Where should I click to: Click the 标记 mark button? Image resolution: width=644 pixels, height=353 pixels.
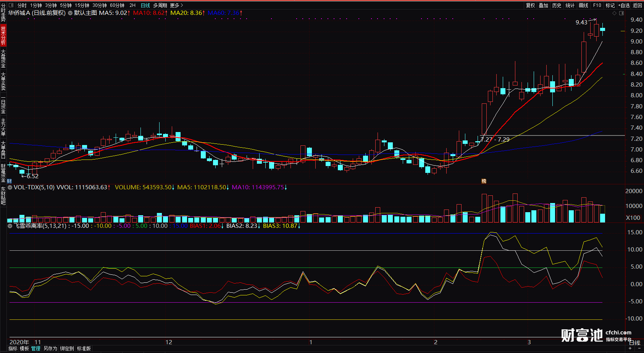[x=610, y=5]
